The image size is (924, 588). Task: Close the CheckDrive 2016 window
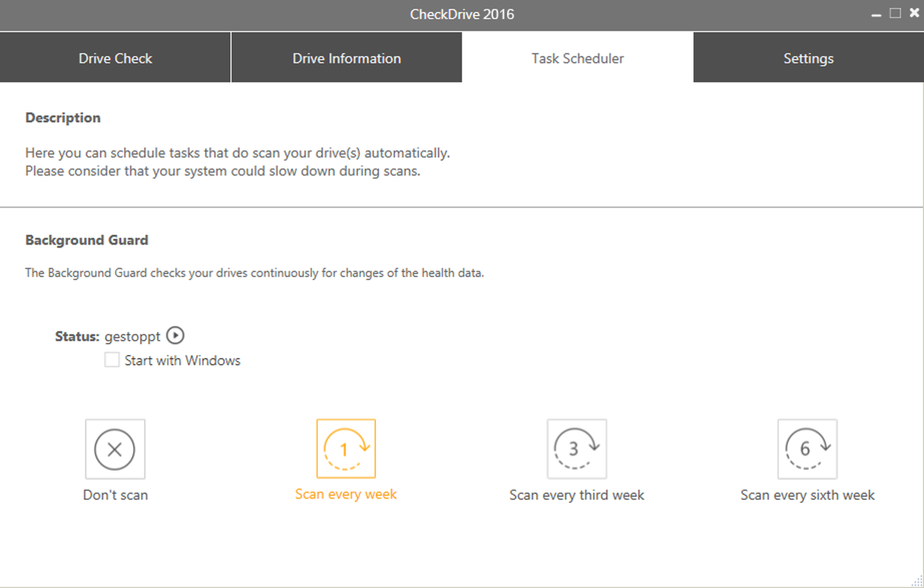click(914, 13)
